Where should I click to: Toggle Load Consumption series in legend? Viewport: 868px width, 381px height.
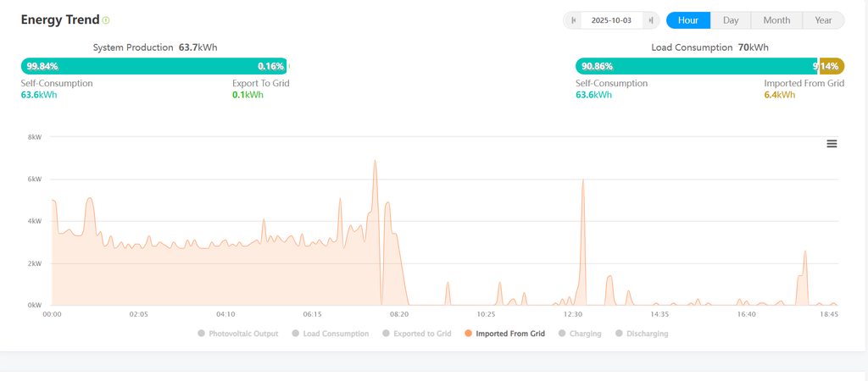(336, 334)
